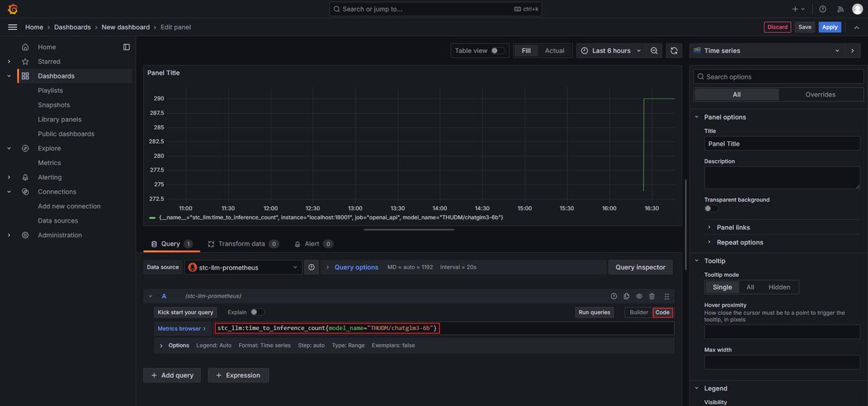Open the Last 6 hours time picker
868x406 pixels.
pyautogui.click(x=610, y=51)
